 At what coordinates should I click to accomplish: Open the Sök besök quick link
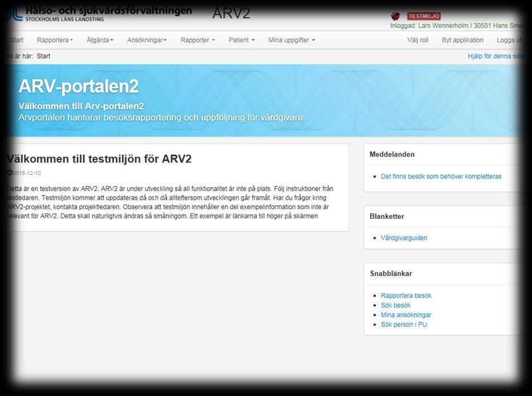pyautogui.click(x=396, y=305)
